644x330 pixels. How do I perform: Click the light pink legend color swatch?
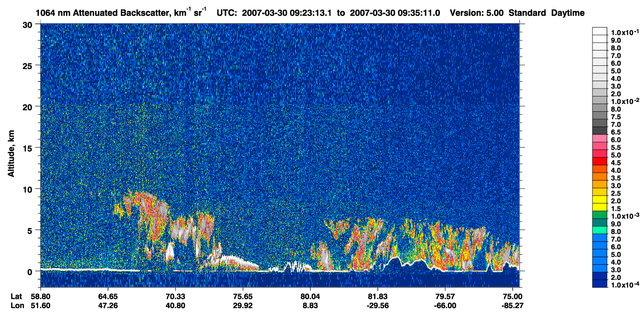599,139
